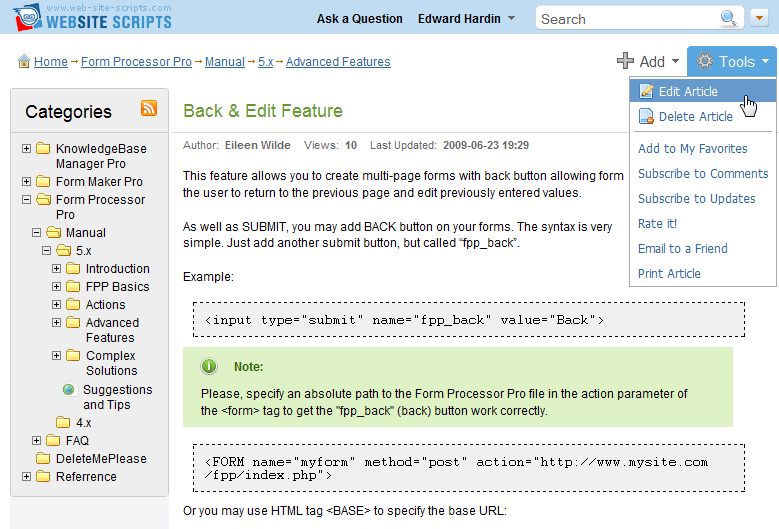Open the Tools dropdown menu label

pyautogui.click(x=737, y=62)
